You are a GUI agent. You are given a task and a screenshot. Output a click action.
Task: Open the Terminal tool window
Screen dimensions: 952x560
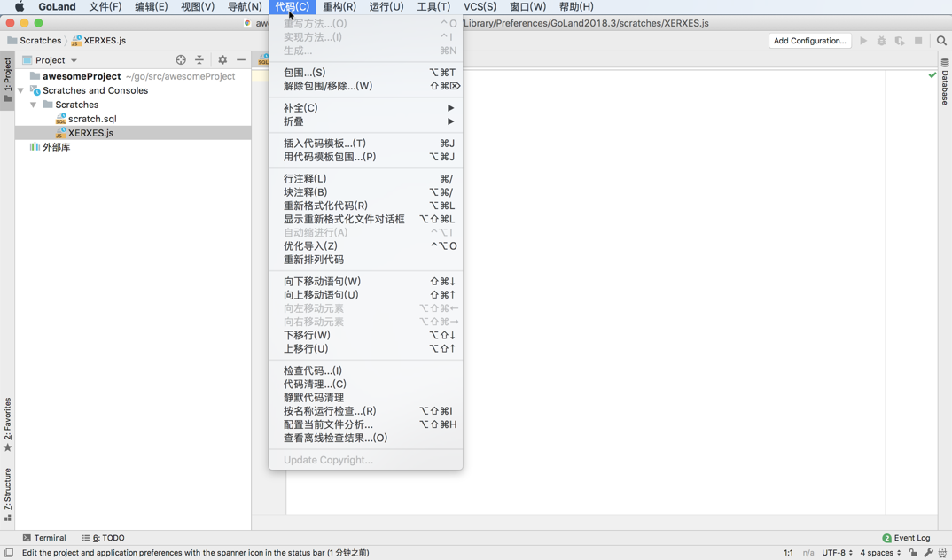pos(43,538)
